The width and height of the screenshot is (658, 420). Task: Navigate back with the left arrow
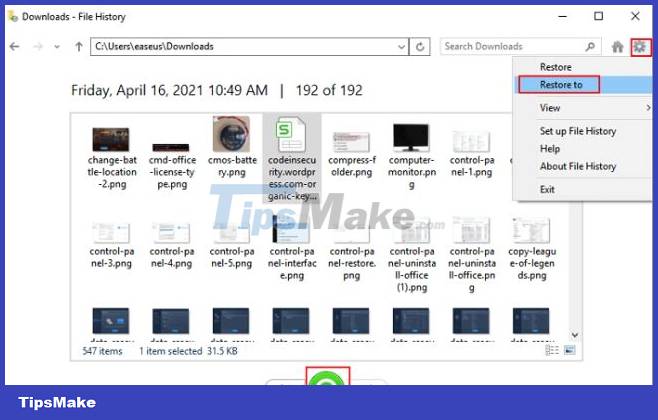pyautogui.click(x=15, y=47)
